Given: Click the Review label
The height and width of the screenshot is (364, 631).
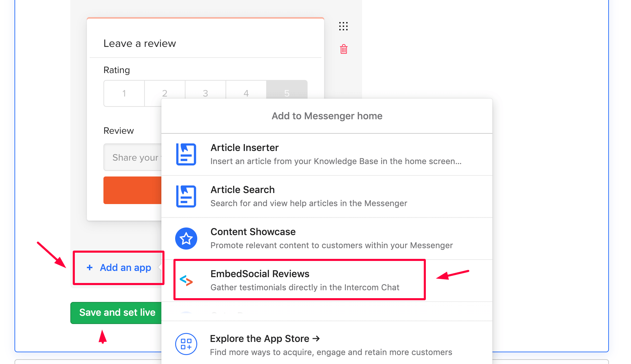Looking at the screenshot, I should 119,131.
